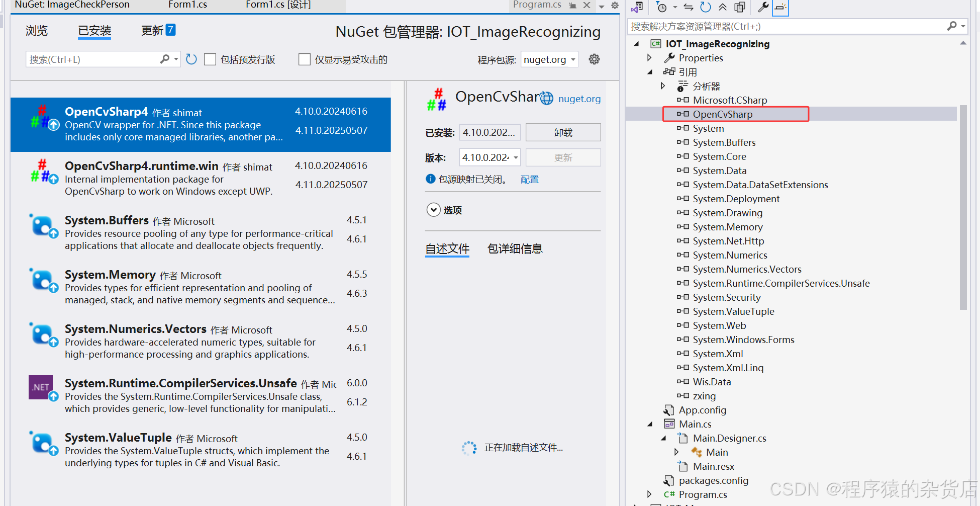Pin the Program.cs tab
This screenshot has width=980, height=506.
click(x=572, y=6)
